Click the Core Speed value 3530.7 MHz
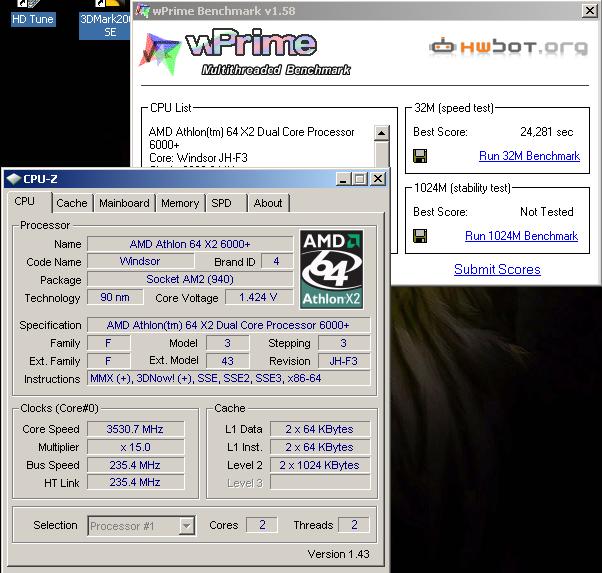Image resolution: width=602 pixels, height=573 pixels. (135, 429)
